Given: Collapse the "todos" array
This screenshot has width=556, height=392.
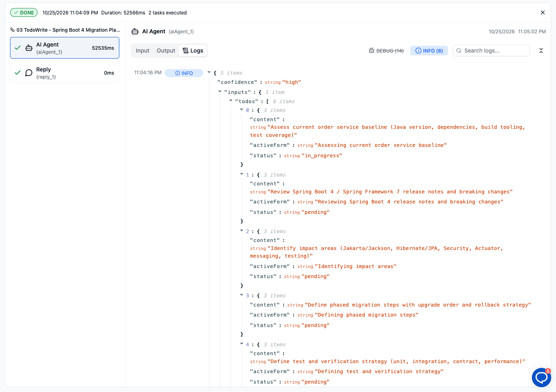Looking at the screenshot, I should click(231, 101).
